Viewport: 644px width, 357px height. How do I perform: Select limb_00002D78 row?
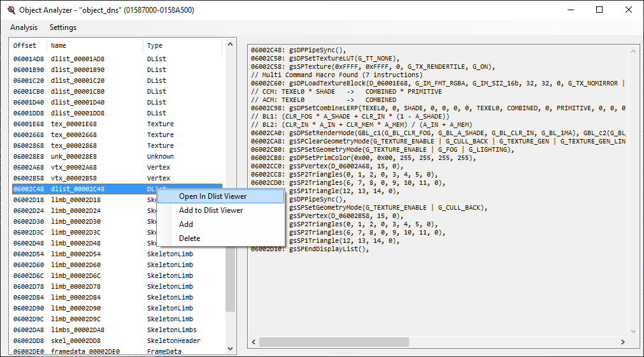point(117,287)
